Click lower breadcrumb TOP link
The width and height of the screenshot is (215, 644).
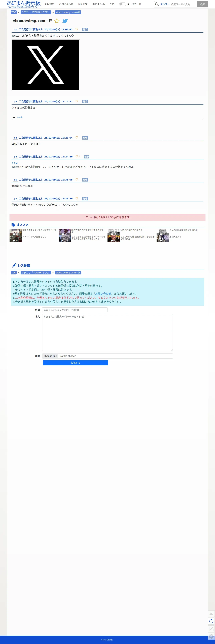pos(14,273)
